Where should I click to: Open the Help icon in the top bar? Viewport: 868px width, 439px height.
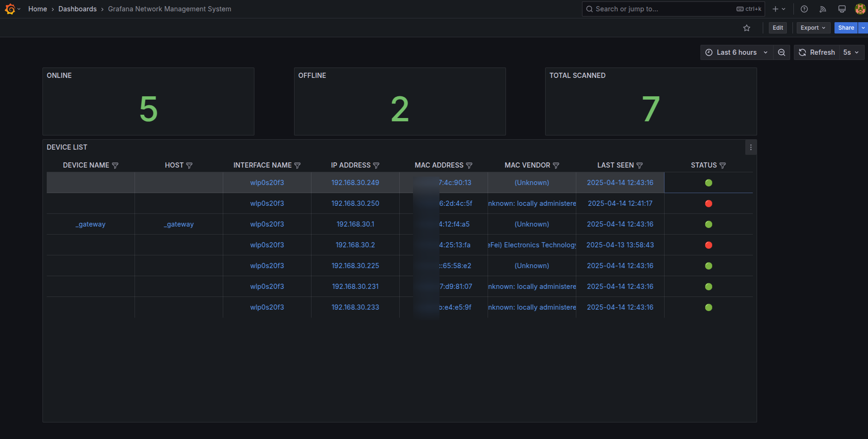tap(804, 8)
